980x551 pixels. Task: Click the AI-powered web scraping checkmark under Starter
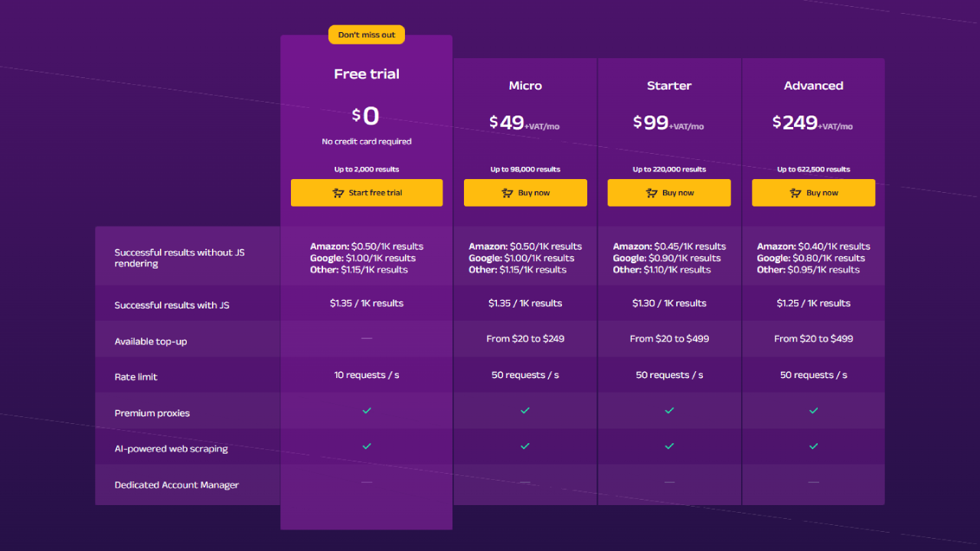[x=669, y=446]
